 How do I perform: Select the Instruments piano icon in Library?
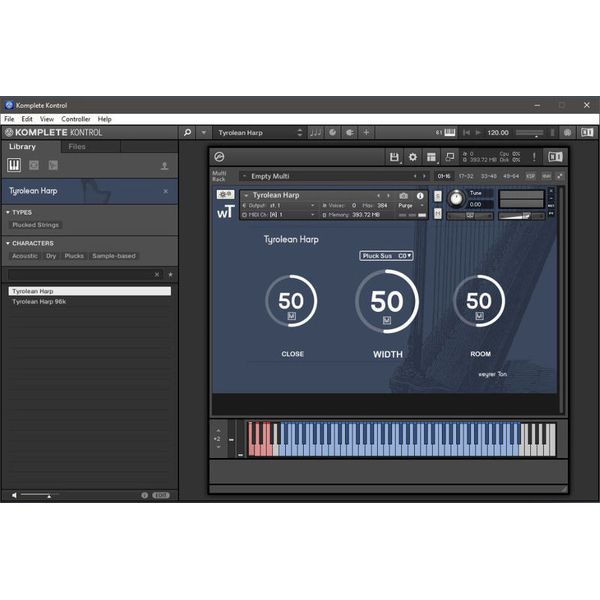click(x=16, y=165)
